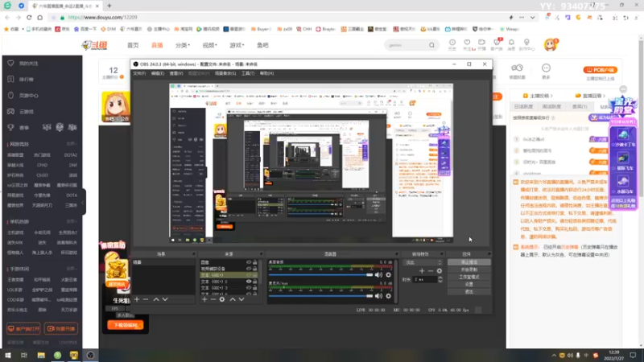The image size is (644, 362).
Task: Toggle lock of 图像 source
Action: click(255, 262)
